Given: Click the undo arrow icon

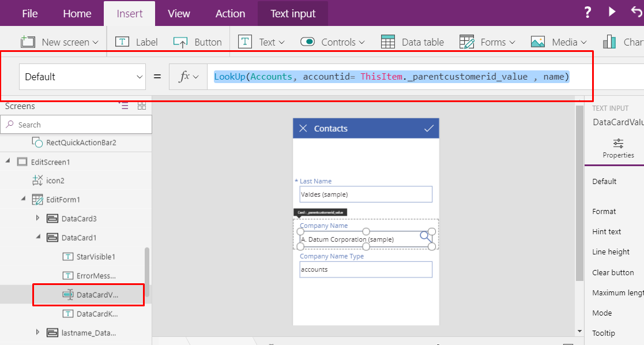Looking at the screenshot, I should click(637, 12).
